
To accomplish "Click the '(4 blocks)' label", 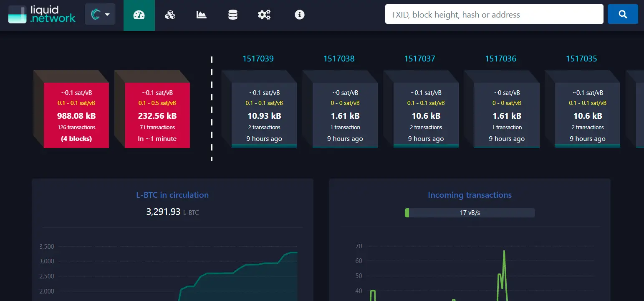I will click(x=76, y=139).
